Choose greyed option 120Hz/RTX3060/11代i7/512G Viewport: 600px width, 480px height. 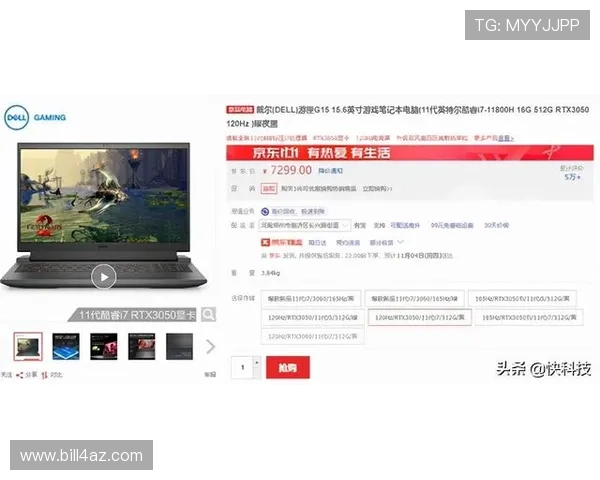click(x=313, y=336)
